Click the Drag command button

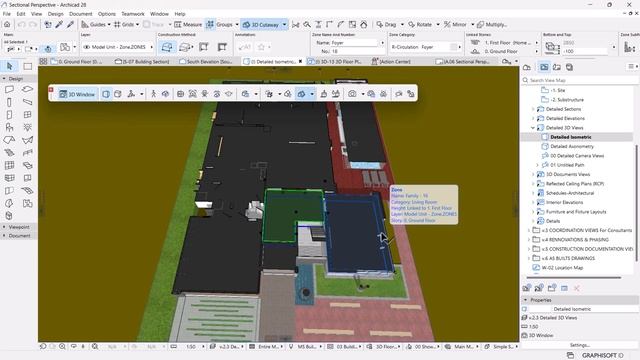(386, 24)
